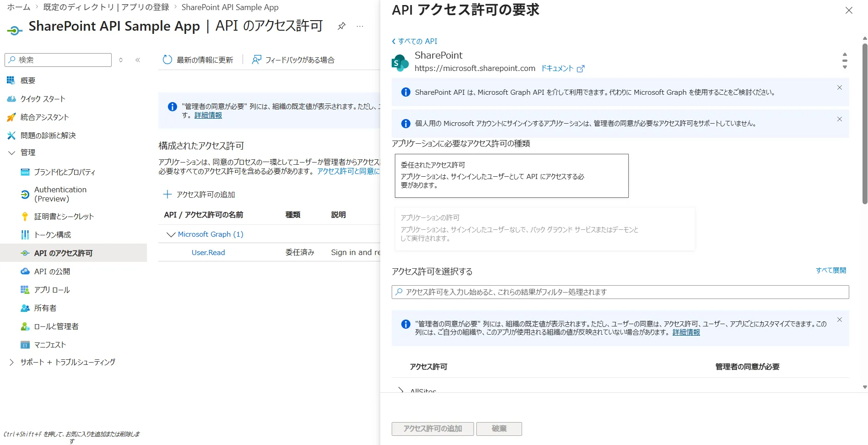Expand the AllSites permission group
This screenshot has width=868, height=445.
(401, 390)
